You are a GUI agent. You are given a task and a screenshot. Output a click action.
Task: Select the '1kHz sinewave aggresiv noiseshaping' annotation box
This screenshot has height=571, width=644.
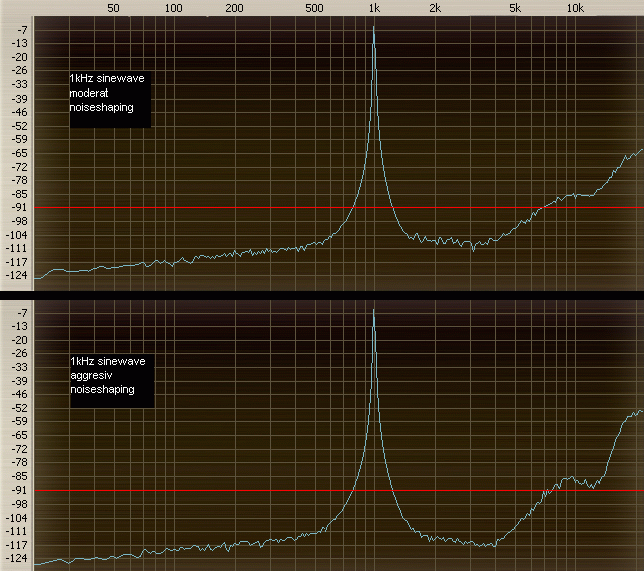pos(112,381)
